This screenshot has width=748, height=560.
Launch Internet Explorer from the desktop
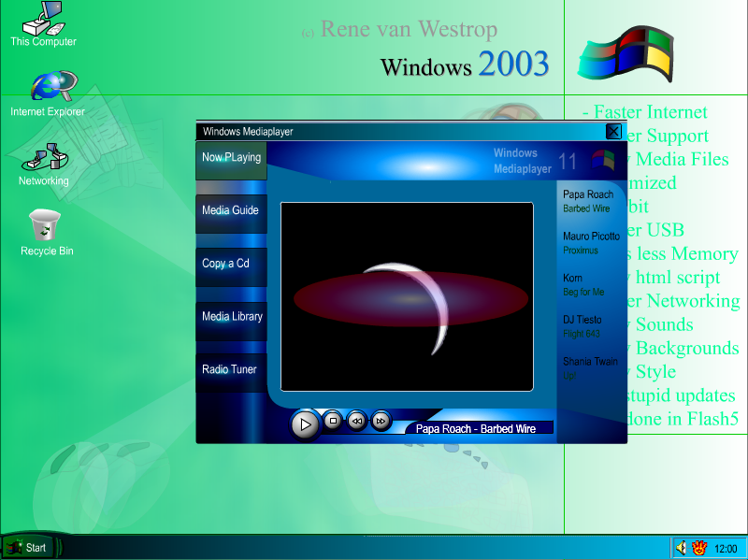[48, 93]
